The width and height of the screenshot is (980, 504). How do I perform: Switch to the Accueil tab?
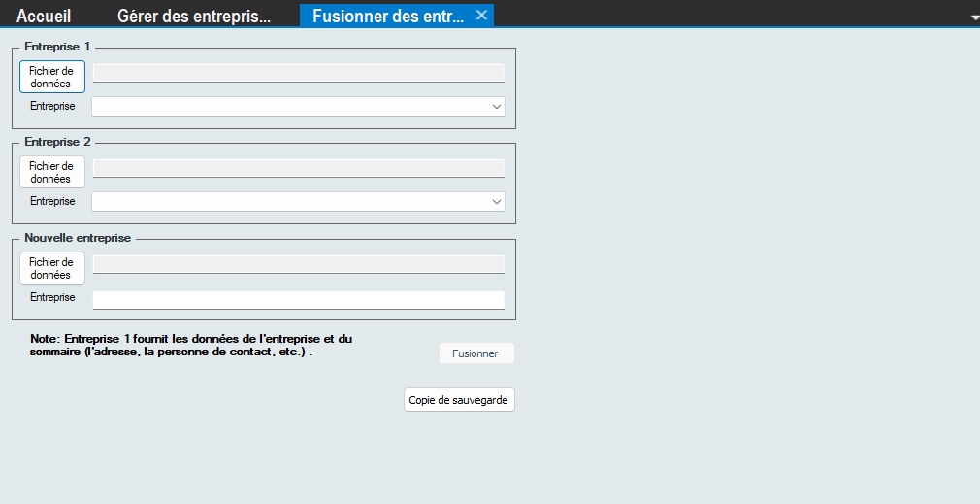[44, 16]
